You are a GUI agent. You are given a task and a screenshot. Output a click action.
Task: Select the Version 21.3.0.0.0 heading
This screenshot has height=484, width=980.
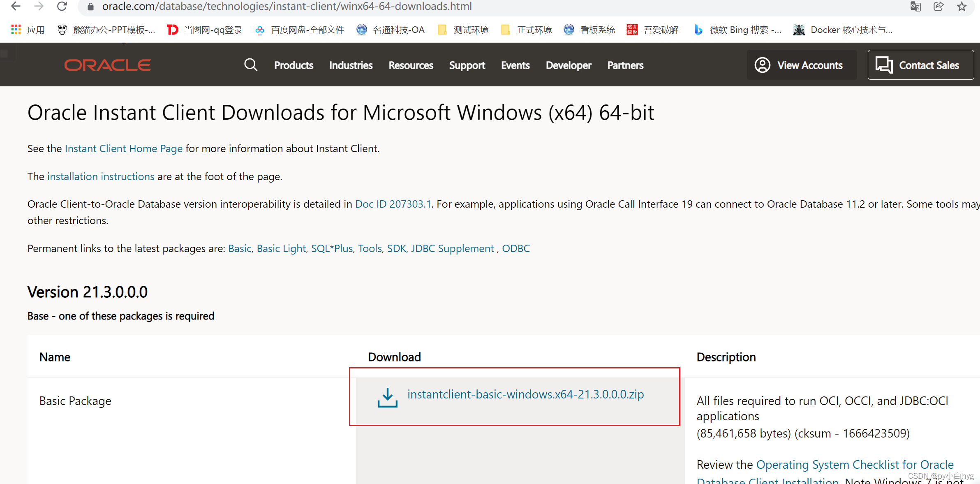tap(88, 292)
